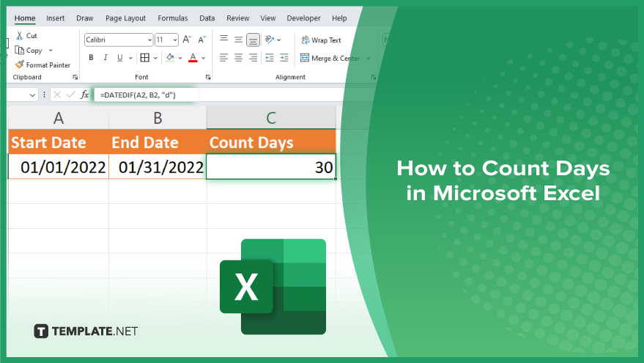Open the Review tab
This screenshot has height=363, width=644.
tap(238, 18)
